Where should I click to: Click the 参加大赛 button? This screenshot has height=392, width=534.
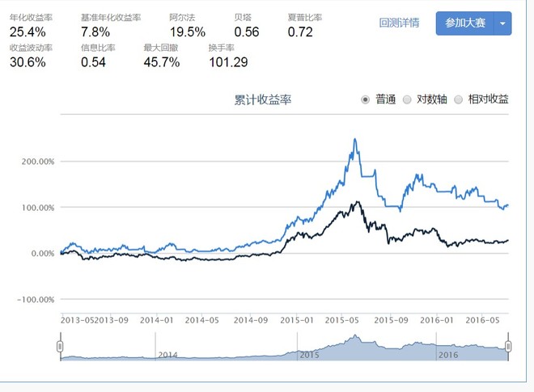coord(465,23)
